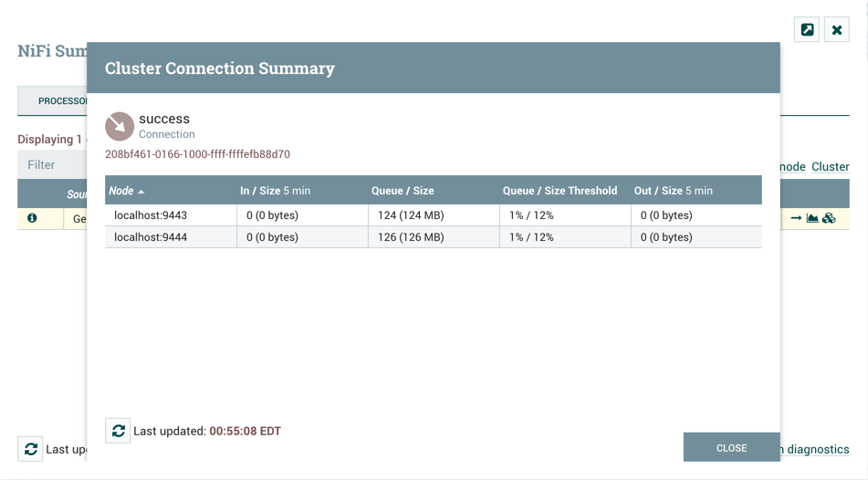Refresh the Cluster Connection Summary dialog
Screen dimensions: 868x480
[x=118, y=431]
